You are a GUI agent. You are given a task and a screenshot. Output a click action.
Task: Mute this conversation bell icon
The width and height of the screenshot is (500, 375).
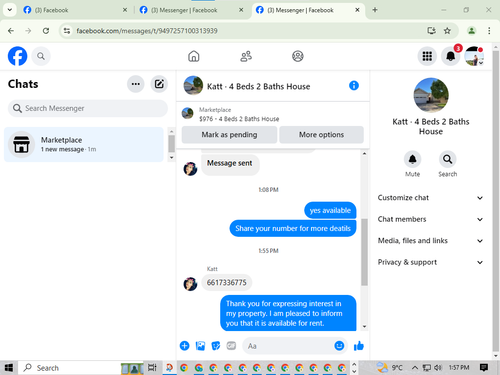tap(412, 159)
